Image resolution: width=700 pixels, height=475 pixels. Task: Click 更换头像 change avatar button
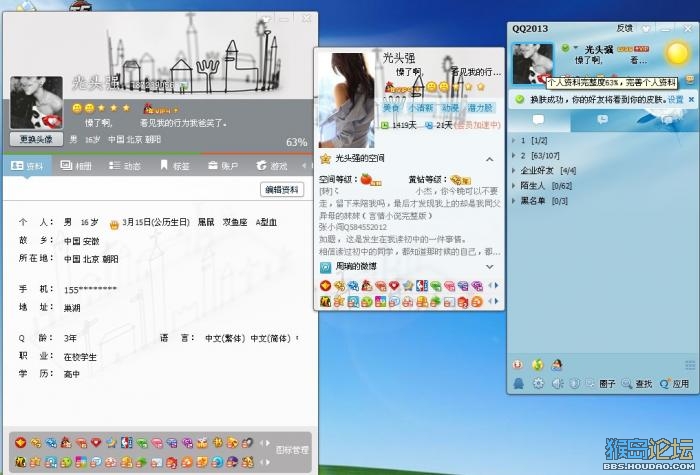coord(36,139)
